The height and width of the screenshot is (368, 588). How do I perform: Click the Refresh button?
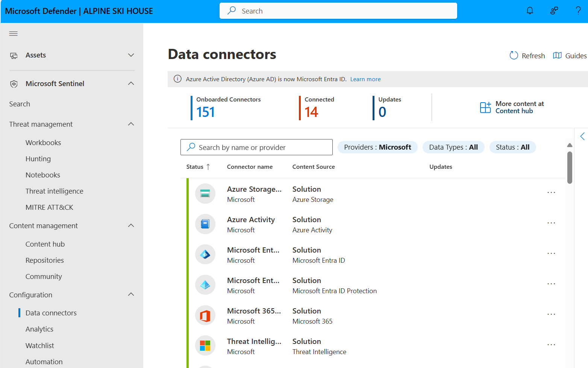527,55
